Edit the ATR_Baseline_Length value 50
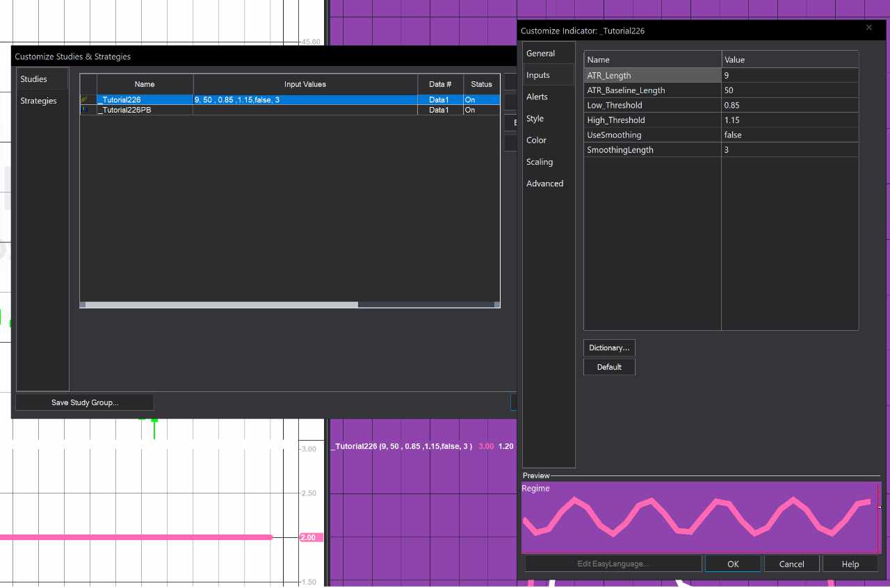The width and height of the screenshot is (890, 588). point(790,90)
